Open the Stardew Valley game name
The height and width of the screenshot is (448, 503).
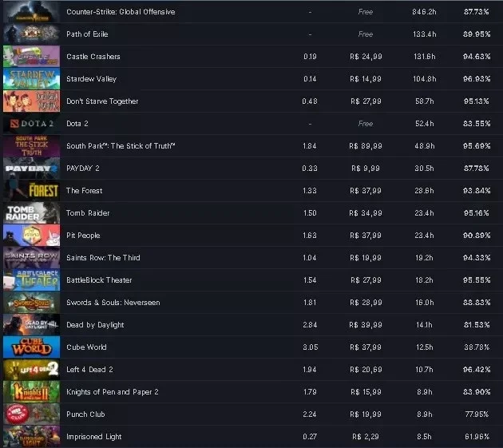point(92,79)
